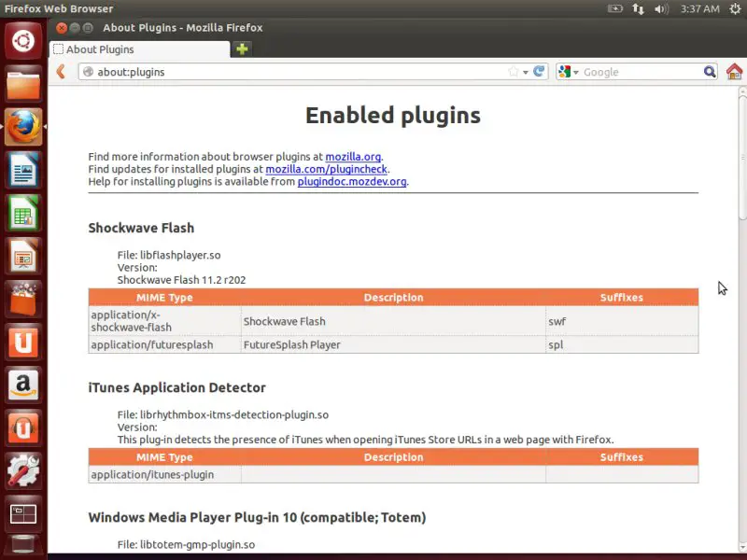This screenshot has width=747, height=560.
Task: Click File: librhythmbox-itms-detection-plugin.so text
Action: point(223,414)
